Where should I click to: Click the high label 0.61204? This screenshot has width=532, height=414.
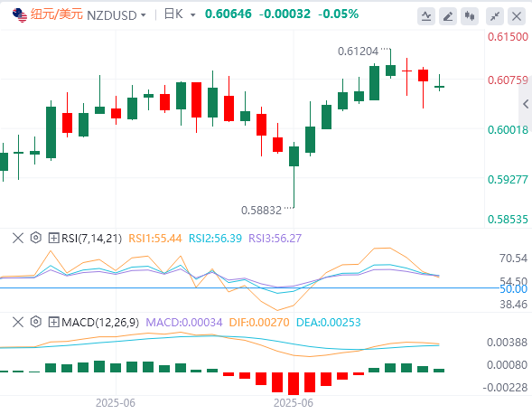[x=358, y=52]
